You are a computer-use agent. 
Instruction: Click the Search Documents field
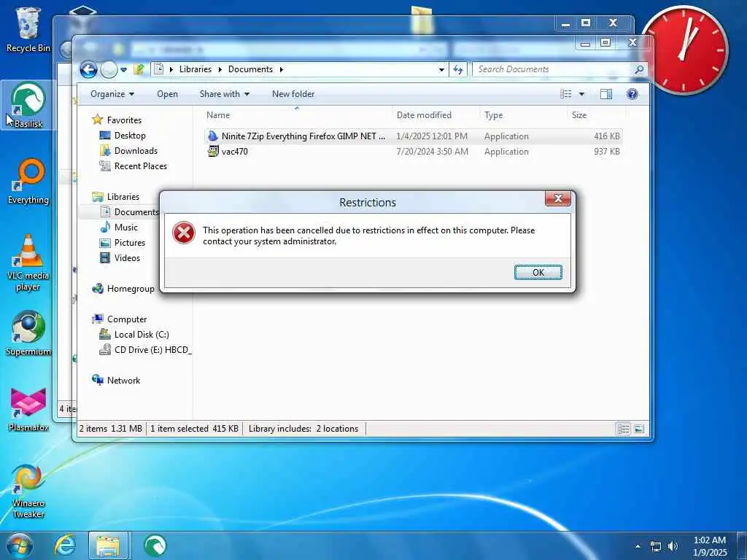tap(554, 69)
